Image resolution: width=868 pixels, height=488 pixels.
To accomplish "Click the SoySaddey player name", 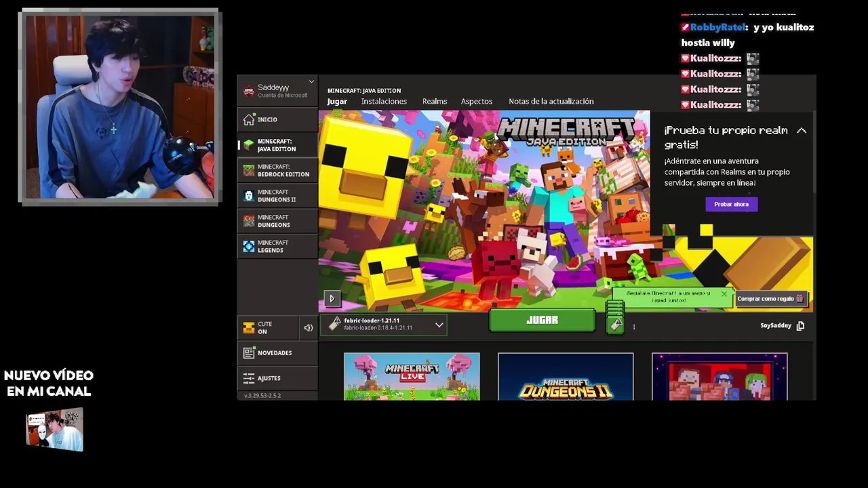I will [x=776, y=326].
